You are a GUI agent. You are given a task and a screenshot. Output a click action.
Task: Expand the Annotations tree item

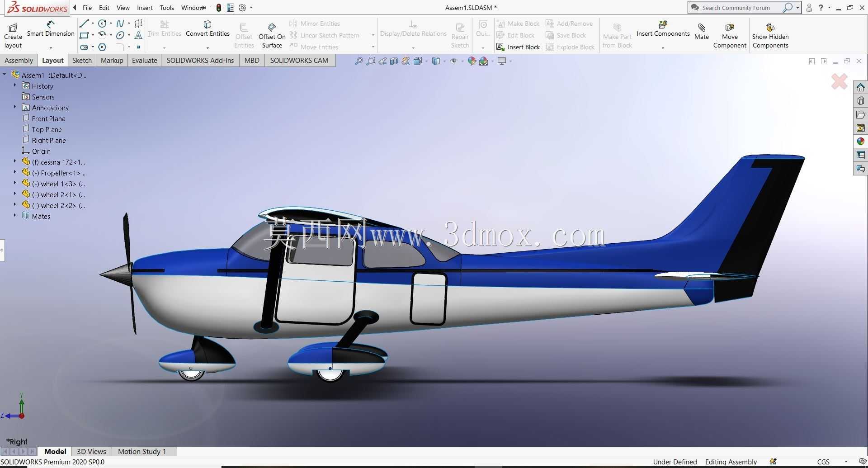pos(15,107)
